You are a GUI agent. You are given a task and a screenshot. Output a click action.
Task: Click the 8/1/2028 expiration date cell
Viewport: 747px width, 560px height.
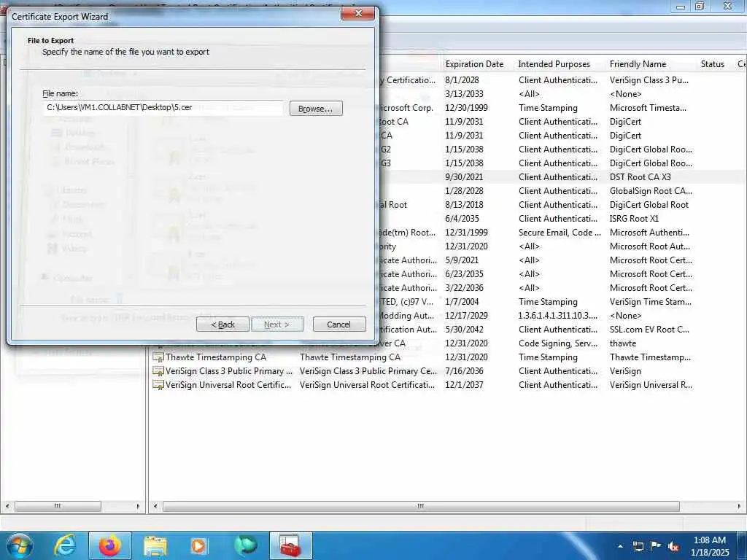(x=462, y=80)
